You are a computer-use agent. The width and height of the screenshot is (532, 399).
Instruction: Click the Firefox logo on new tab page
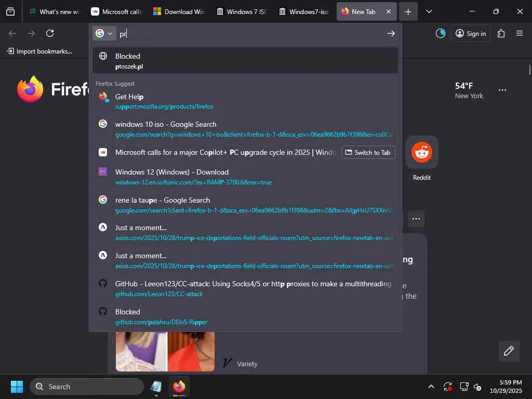(30, 89)
